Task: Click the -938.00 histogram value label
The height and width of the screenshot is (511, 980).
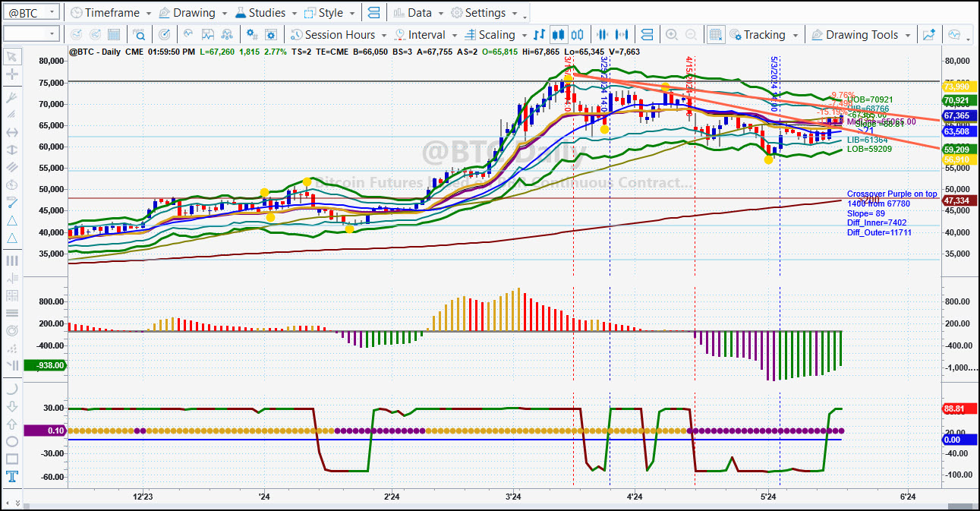Action: click(x=46, y=365)
